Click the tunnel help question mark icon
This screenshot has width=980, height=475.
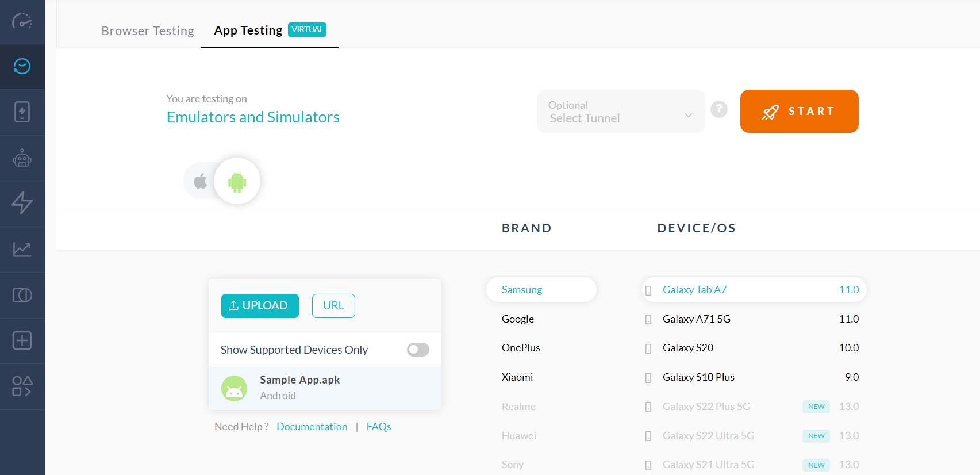[x=719, y=109]
